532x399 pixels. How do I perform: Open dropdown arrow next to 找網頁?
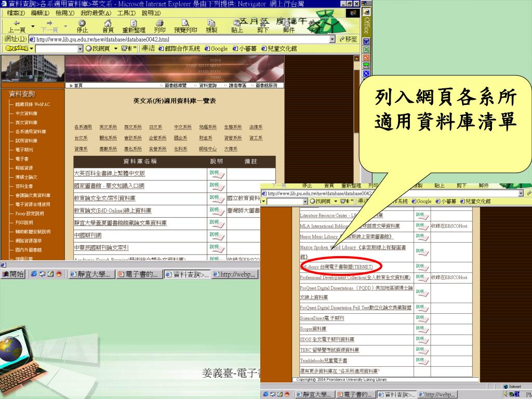(x=116, y=48)
